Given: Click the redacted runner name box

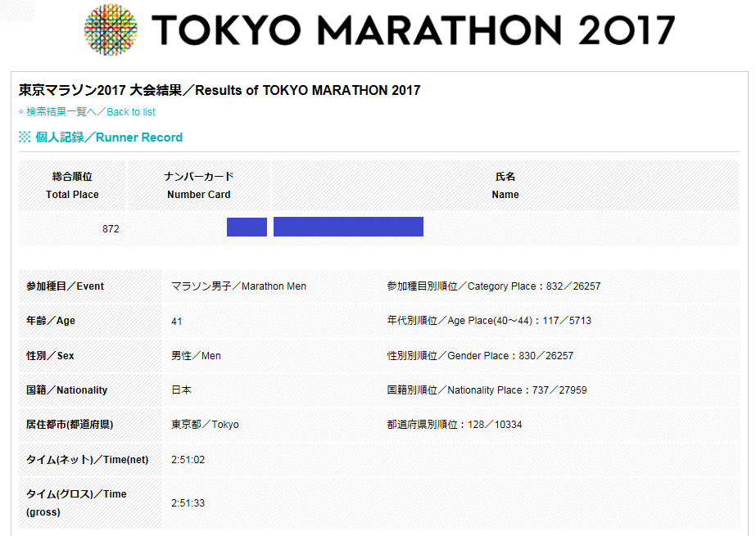Looking at the screenshot, I should coord(348,227).
